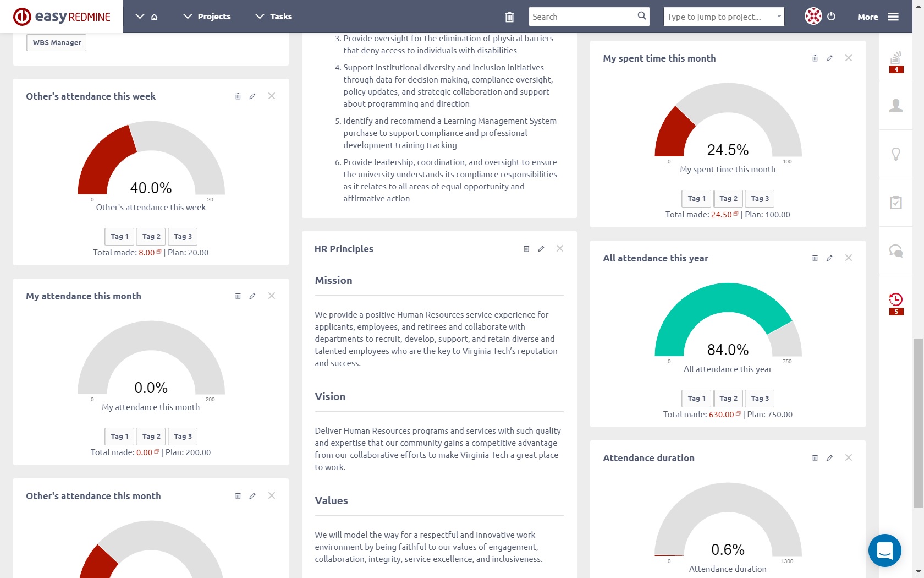The width and height of the screenshot is (924, 578).
Task: Edit the HR Principles widget with pencil icon
Action: [541, 249]
